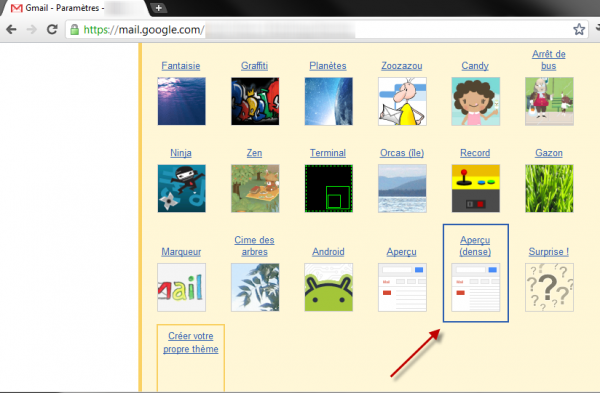Select the Marqueur theme thumbnail

[x=181, y=287]
